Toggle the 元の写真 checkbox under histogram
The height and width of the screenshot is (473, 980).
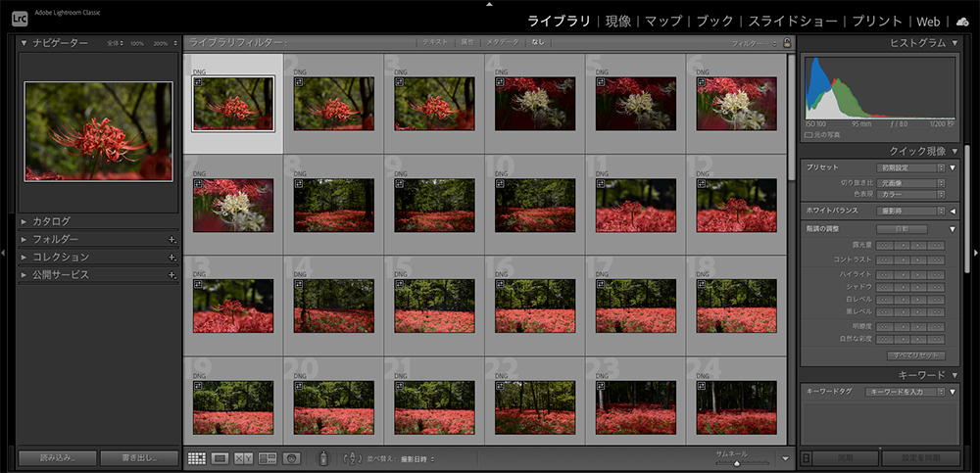808,134
